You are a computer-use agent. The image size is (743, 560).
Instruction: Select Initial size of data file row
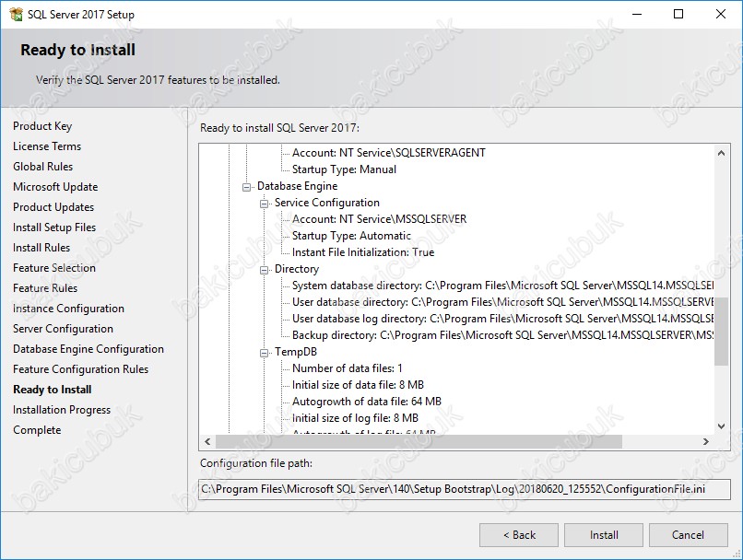359,385
